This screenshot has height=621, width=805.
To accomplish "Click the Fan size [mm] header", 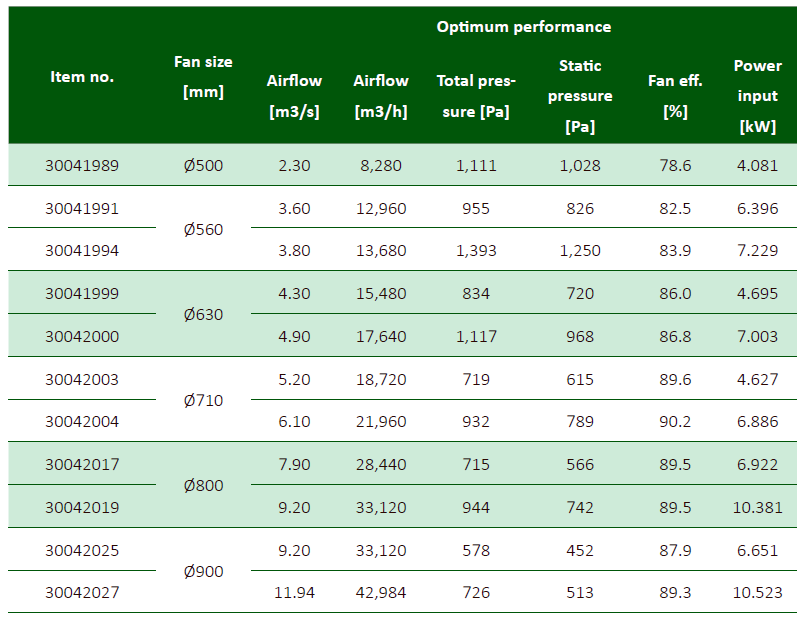I will coord(203,77).
